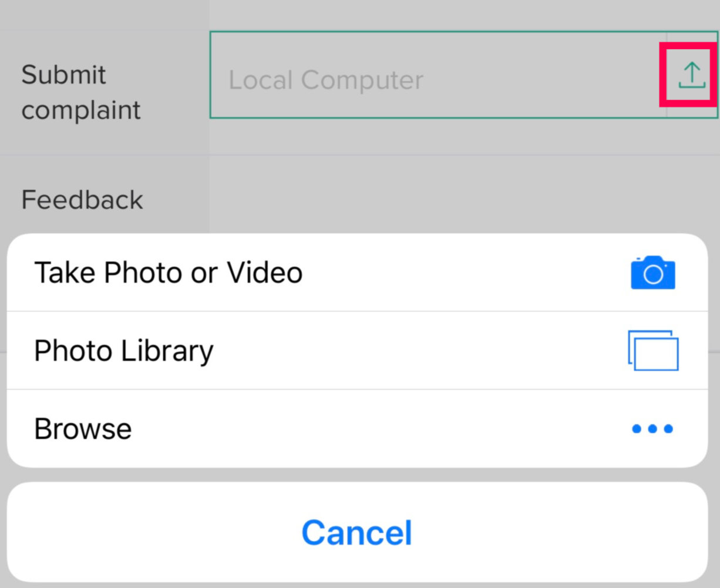Pick the Browse option label

click(x=83, y=429)
